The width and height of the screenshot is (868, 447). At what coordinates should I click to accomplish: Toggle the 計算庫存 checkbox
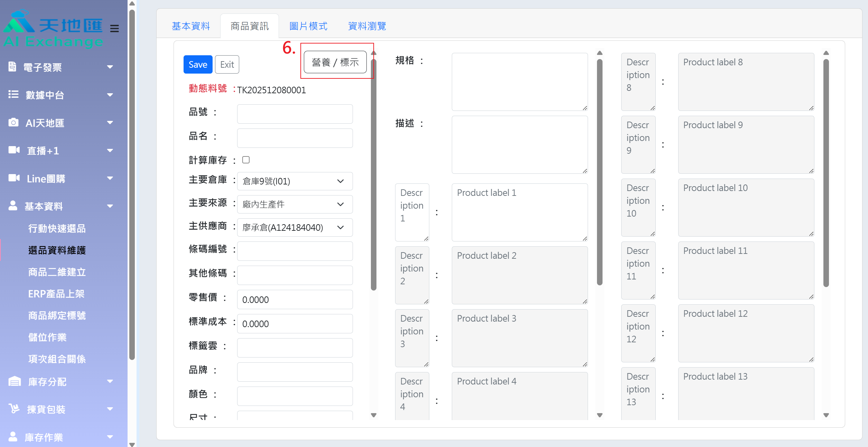click(x=246, y=160)
